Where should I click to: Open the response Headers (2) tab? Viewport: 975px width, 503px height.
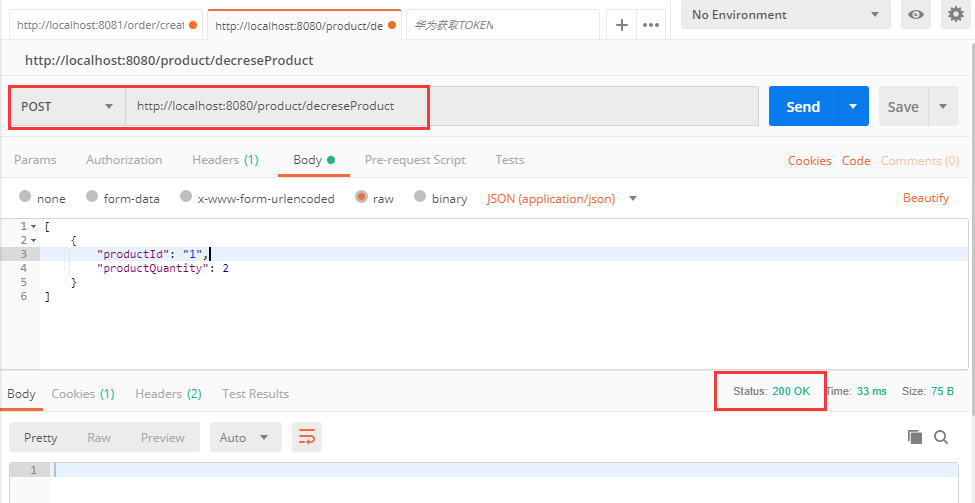pyautogui.click(x=169, y=394)
